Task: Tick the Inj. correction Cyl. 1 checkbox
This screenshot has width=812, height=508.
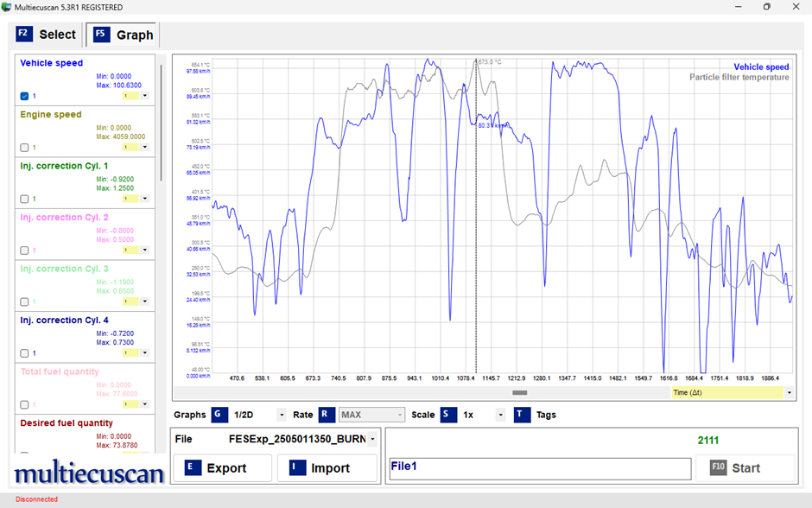Action: pos(24,199)
